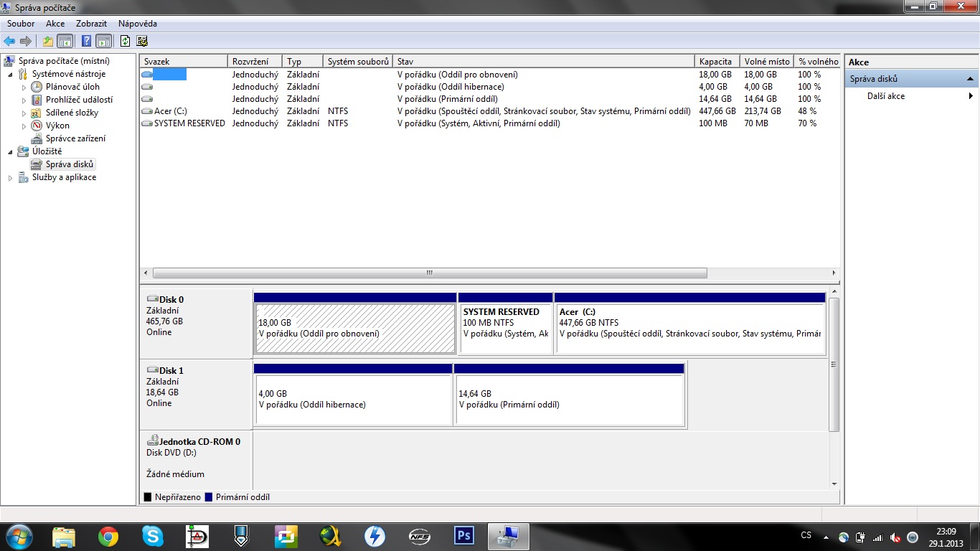Click the blue question mark Help icon

(x=86, y=41)
